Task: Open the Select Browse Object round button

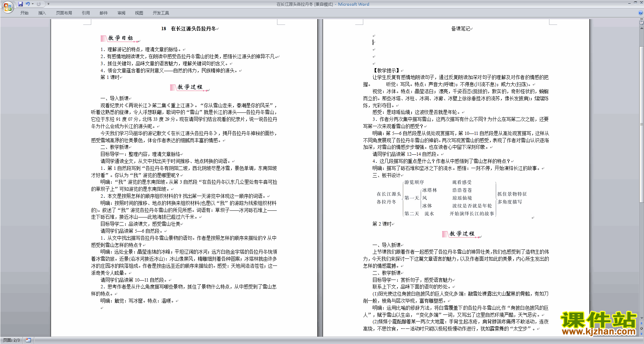Action: 642,328
